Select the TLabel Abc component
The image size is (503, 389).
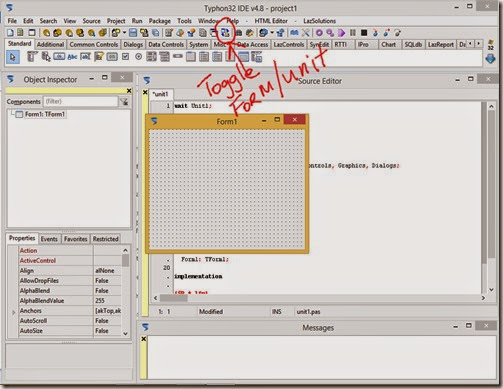click(x=72, y=57)
